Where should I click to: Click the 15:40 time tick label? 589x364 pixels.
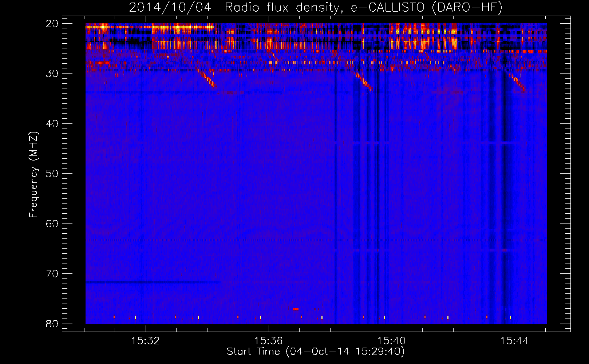[x=392, y=341]
